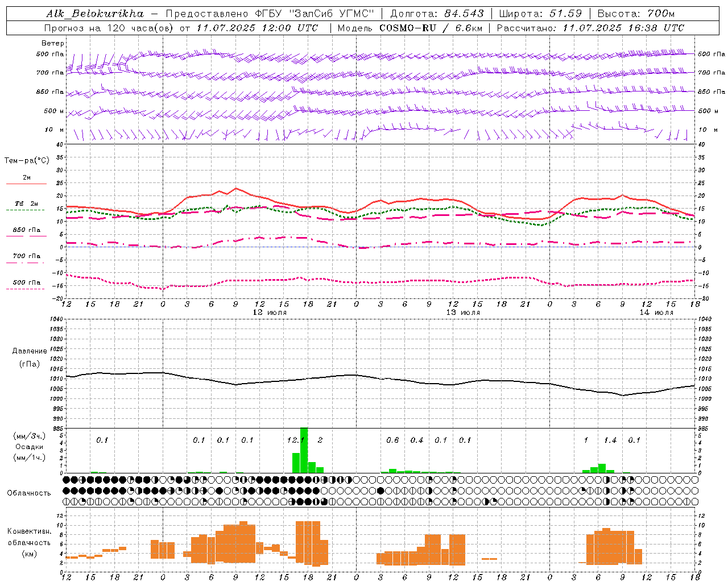Click the 700 гПа temperature legend entry

pyautogui.click(x=27, y=256)
